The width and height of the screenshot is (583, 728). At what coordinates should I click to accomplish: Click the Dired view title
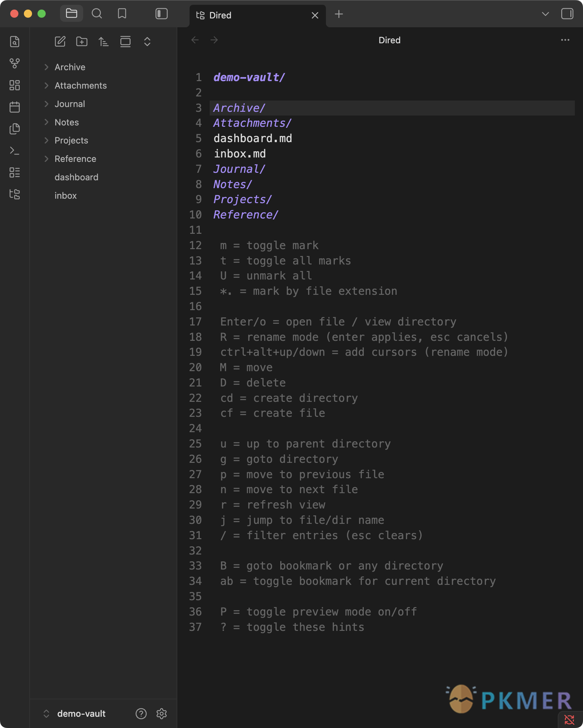click(x=389, y=40)
